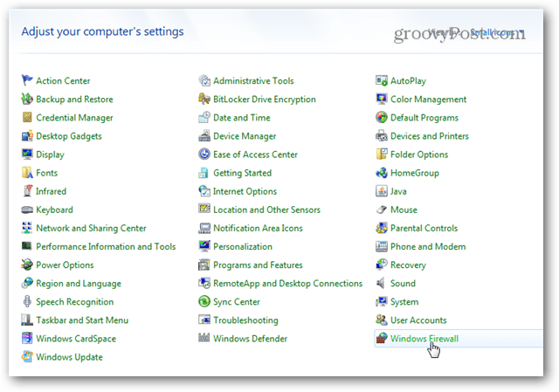The width and height of the screenshot is (559, 392).
Task: Open the Display monitor icon
Action: tap(27, 155)
